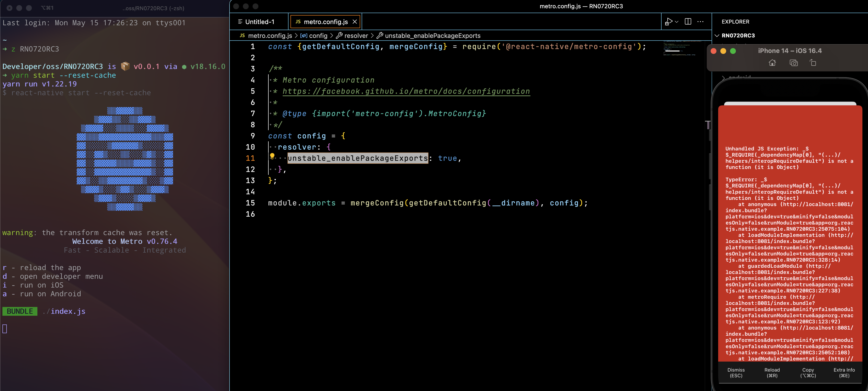Take a simulator screenshot with the camera icon

[793, 63]
